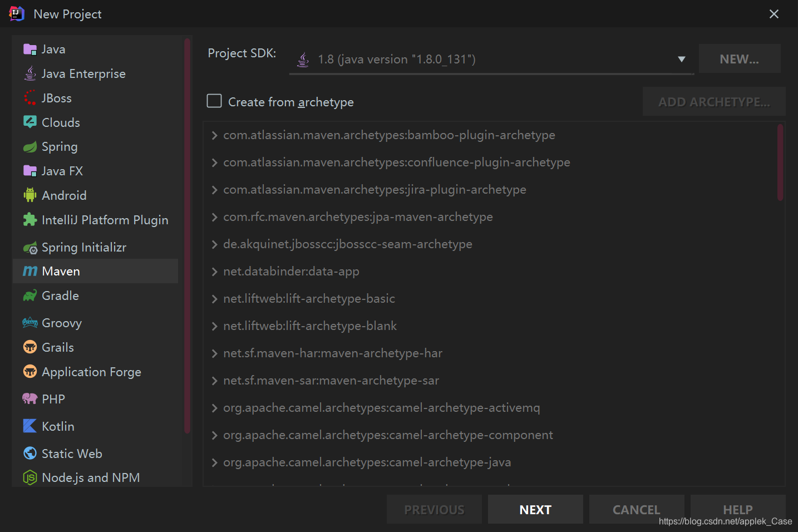Click the Maven m icon
798x532 pixels.
[x=30, y=271]
